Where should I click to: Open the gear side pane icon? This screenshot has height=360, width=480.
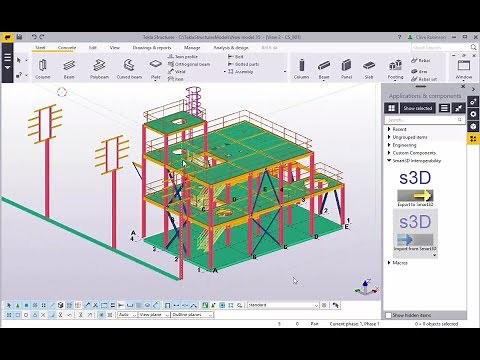pos(473,114)
